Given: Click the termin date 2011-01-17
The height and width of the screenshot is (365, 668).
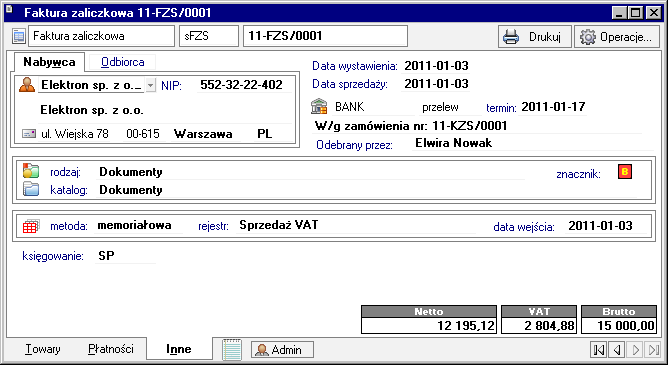Looking at the screenshot, I should [553, 107].
